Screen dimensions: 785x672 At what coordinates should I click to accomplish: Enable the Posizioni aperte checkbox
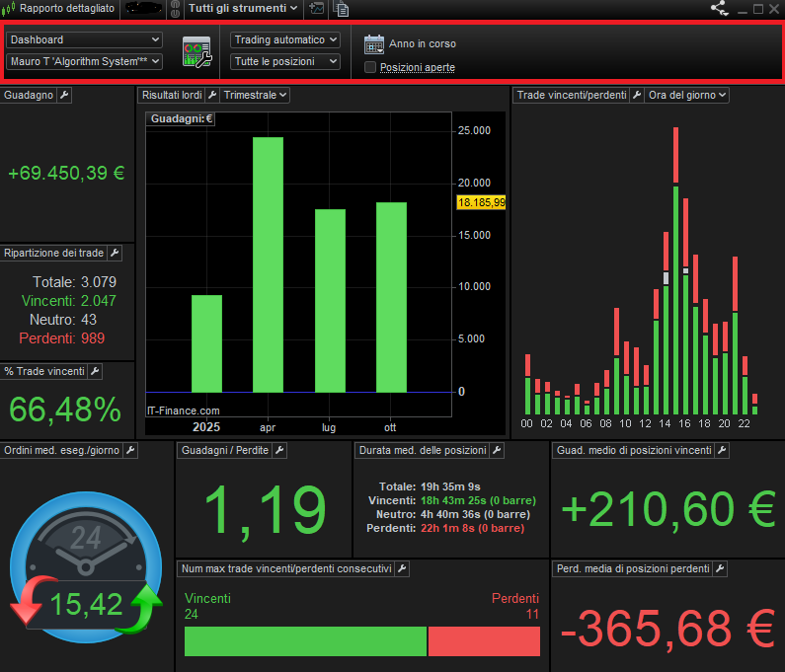[x=370, y=67]
